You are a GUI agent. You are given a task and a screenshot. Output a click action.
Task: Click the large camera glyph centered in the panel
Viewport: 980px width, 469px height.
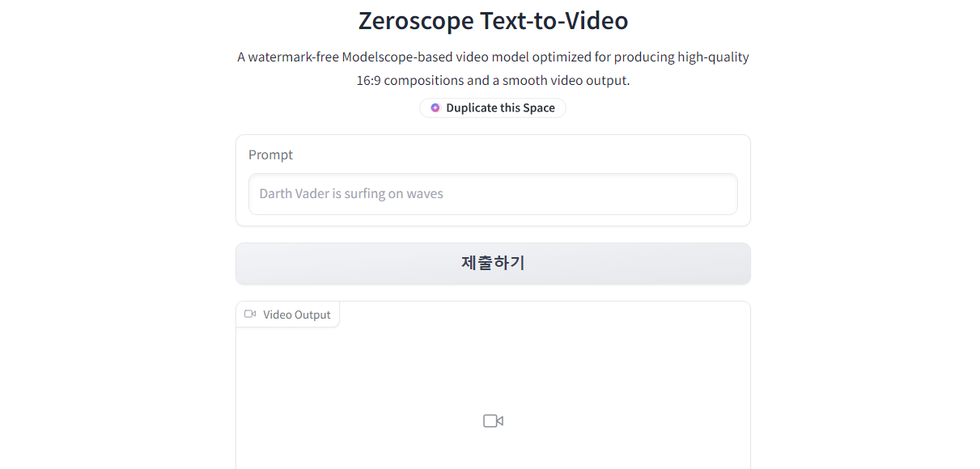493,420
